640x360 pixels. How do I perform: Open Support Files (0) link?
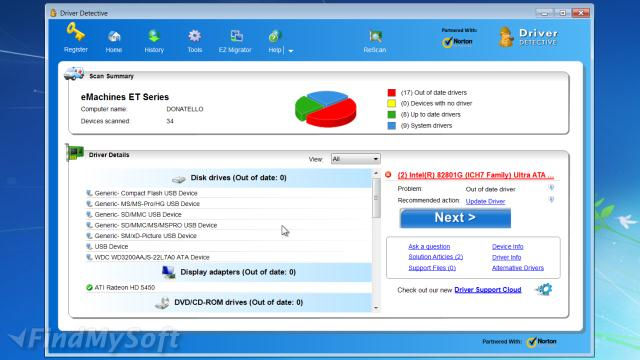(432, 268)
